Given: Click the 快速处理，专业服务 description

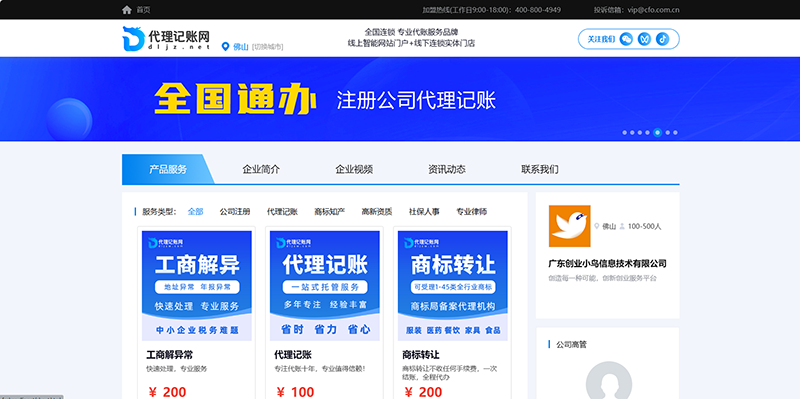Looking at the screenshot, I should (177, 368).
